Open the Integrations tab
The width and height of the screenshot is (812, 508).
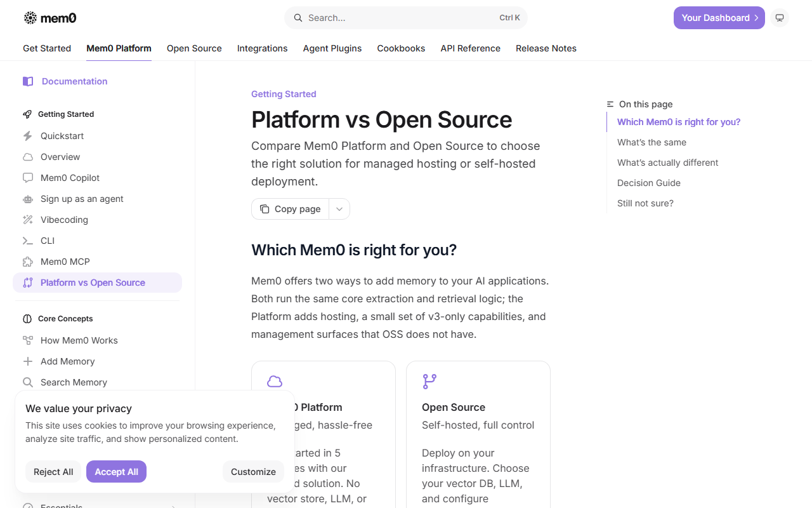[x=262, y=48]
